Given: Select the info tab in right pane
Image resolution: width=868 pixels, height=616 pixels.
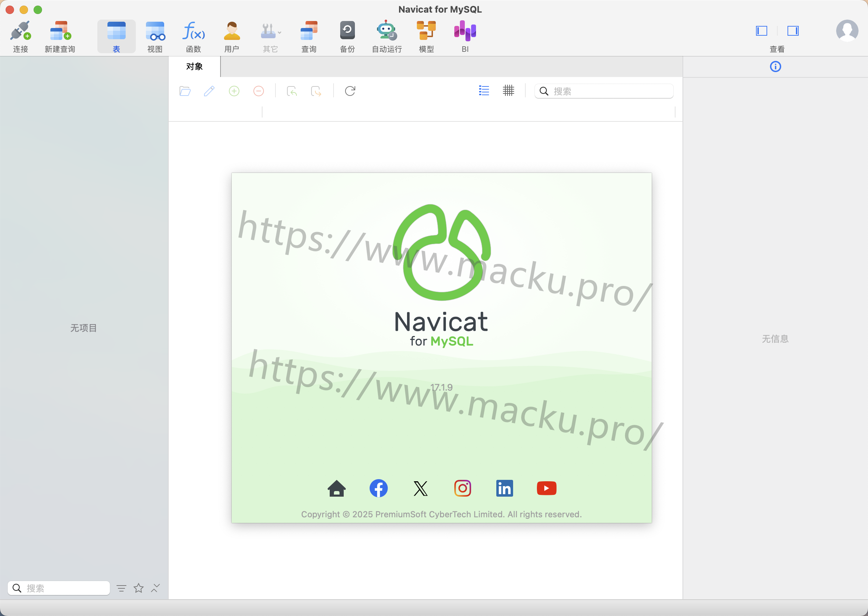Looking at the screenshot, I should [x=776, y=67].
